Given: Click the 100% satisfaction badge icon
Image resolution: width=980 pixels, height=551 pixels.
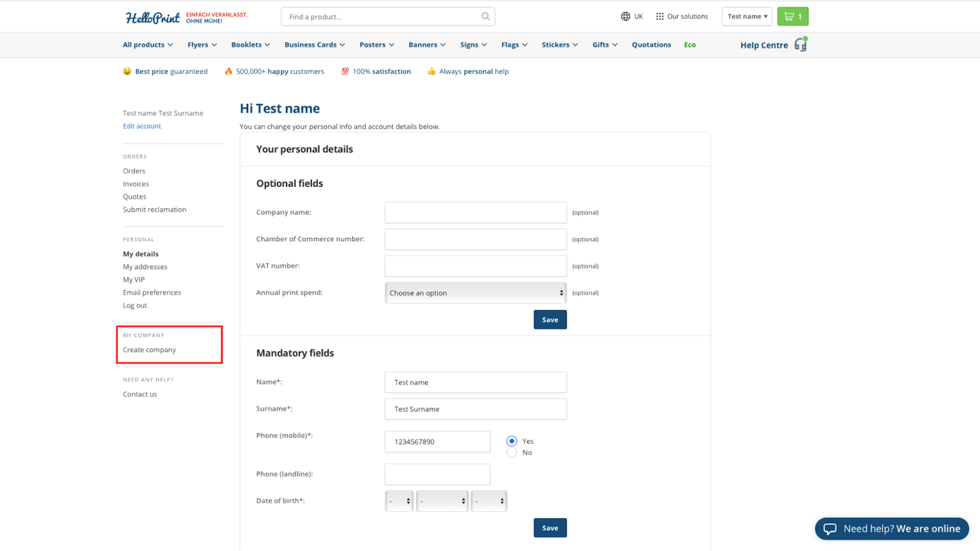Looking at the screenshot, I should pyautogui.click(x=345, y=72).
